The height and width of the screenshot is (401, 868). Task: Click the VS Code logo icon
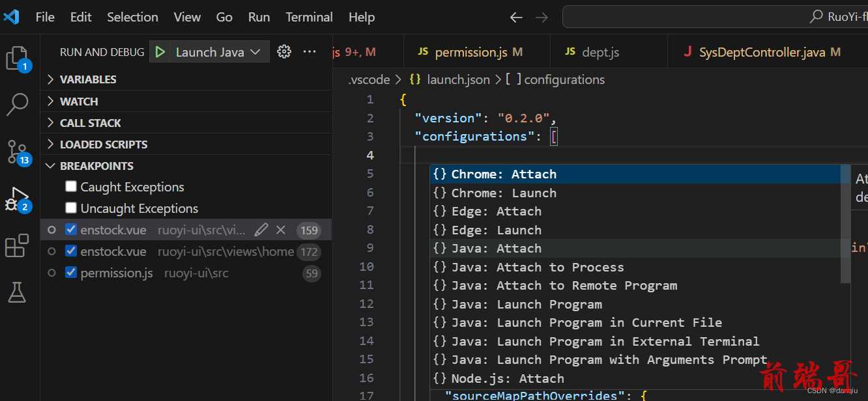pyautogui.click(x=12, y=17)
